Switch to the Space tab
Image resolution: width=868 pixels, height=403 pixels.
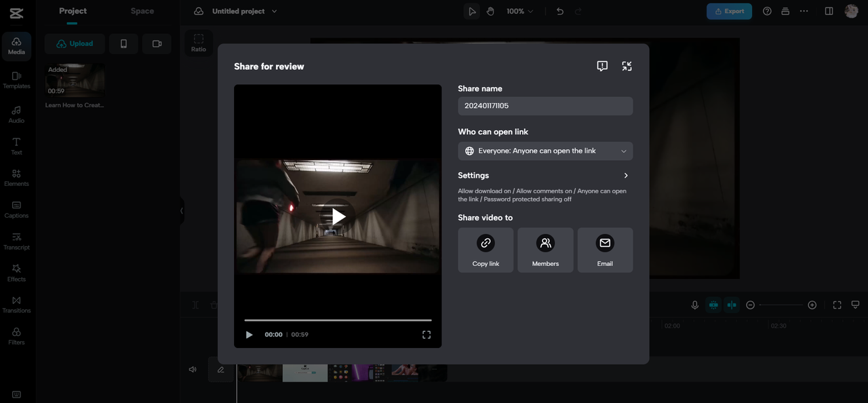(142, 11)
